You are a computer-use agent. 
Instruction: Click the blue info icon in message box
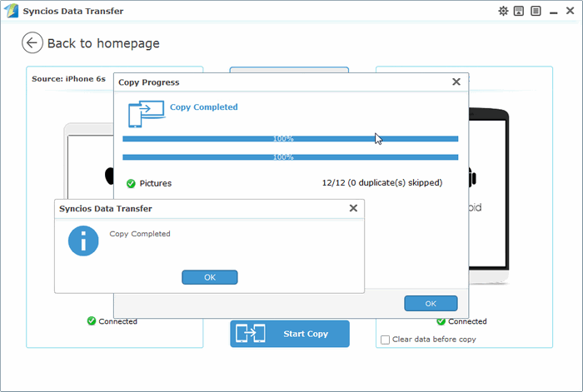pos(83,241)
